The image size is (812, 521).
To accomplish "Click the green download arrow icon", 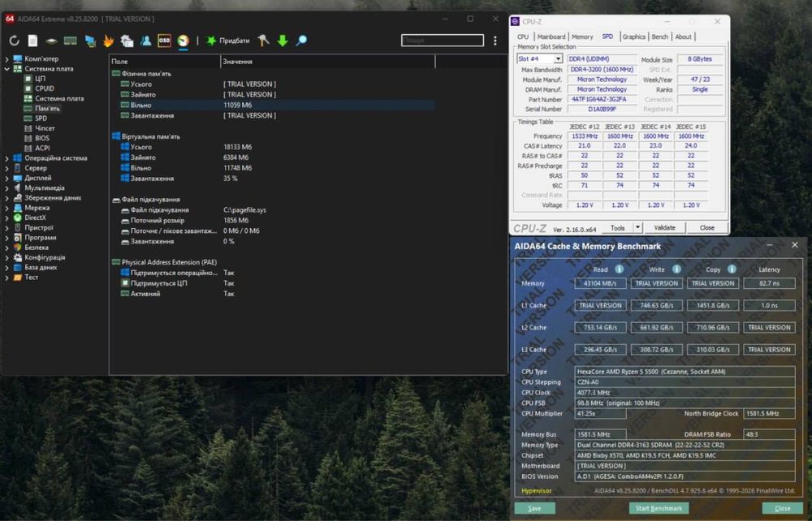I will pos(283,41).
